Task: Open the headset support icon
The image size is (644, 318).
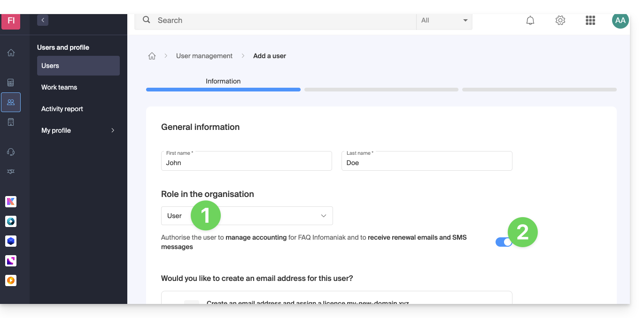Action: (x=11, y=152)
